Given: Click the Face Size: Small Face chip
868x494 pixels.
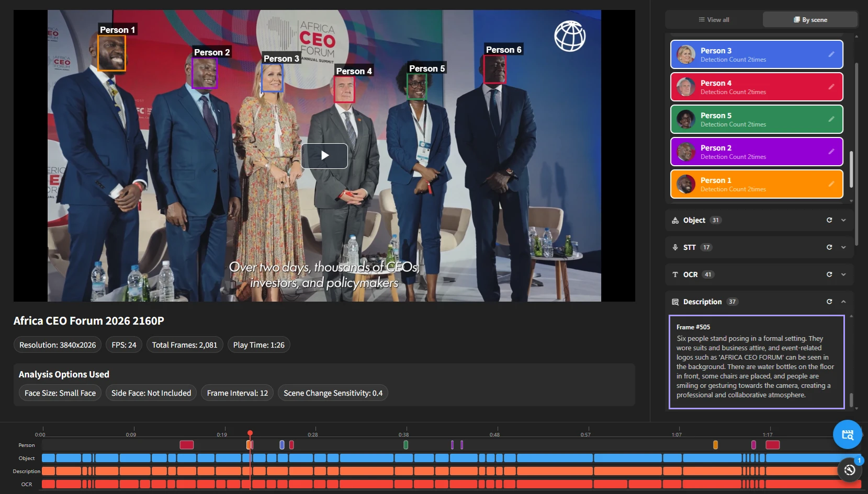Looking at the screenshot, I should pyautogui.click(x=60, y=393).
